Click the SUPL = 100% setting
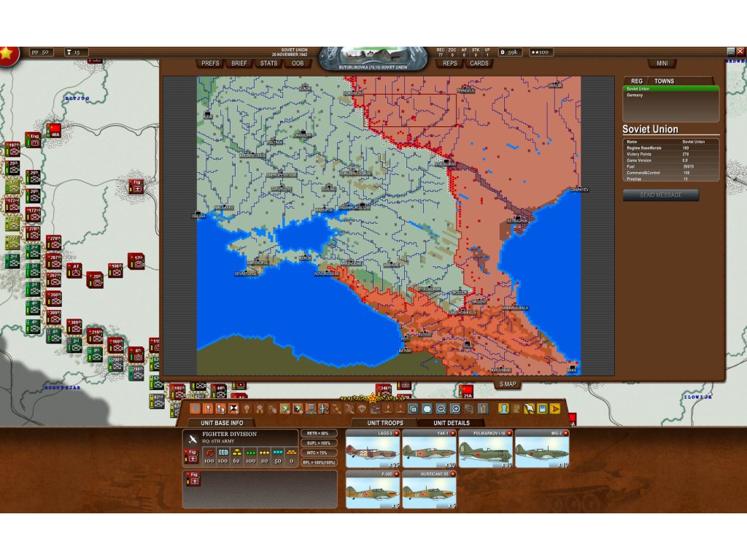This screenshot has width=747, height=560. (x=318, y=443)
